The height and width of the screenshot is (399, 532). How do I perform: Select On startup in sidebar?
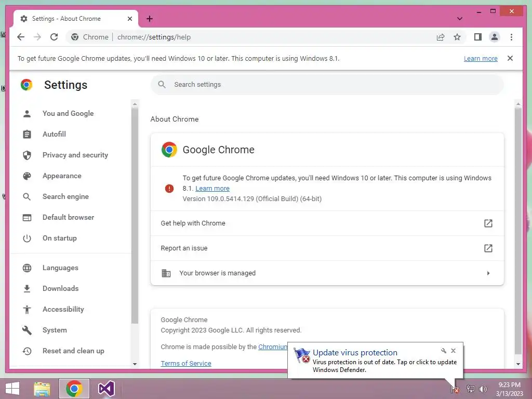coord(59,238)
